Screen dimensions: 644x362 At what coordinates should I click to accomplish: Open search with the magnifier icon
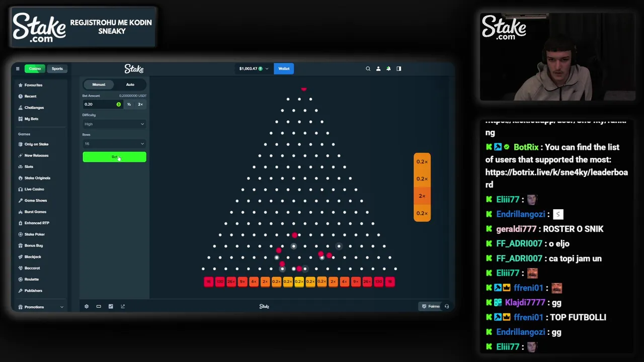click(x=368, y=69)
